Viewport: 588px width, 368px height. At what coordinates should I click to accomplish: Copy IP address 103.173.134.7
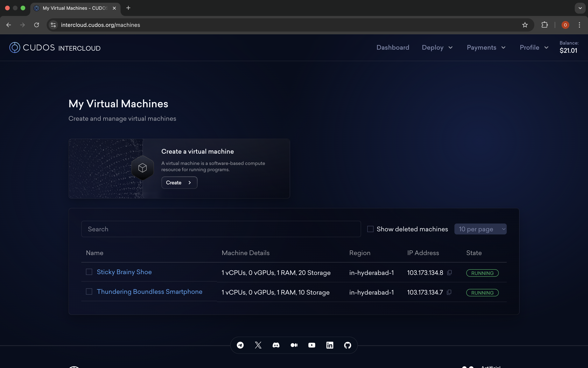tap(449, 292)
